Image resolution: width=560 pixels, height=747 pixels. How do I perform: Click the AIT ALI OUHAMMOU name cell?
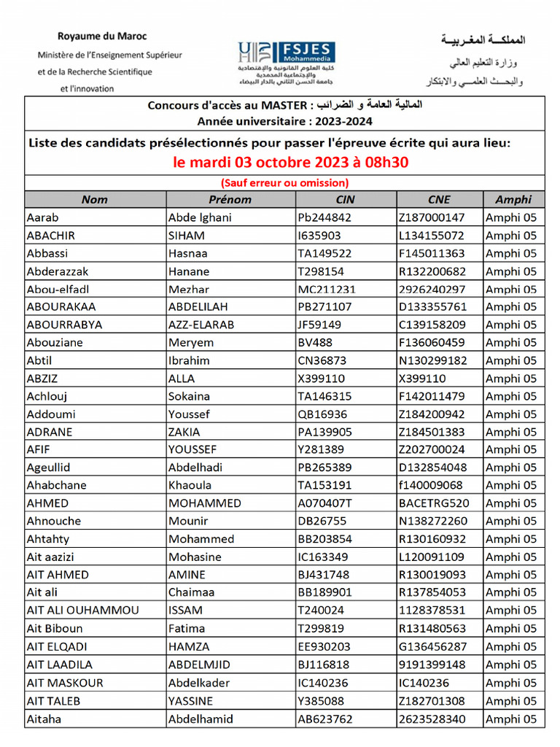(96, 611)
